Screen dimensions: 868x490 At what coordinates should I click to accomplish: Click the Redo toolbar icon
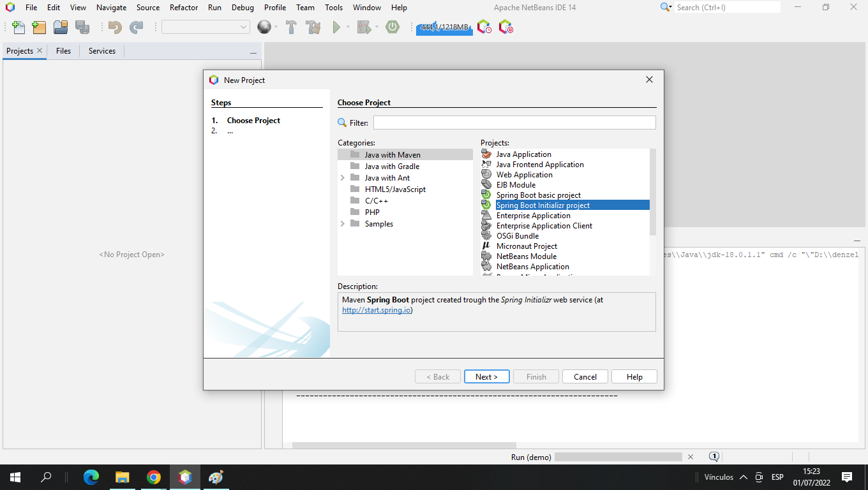137,27
